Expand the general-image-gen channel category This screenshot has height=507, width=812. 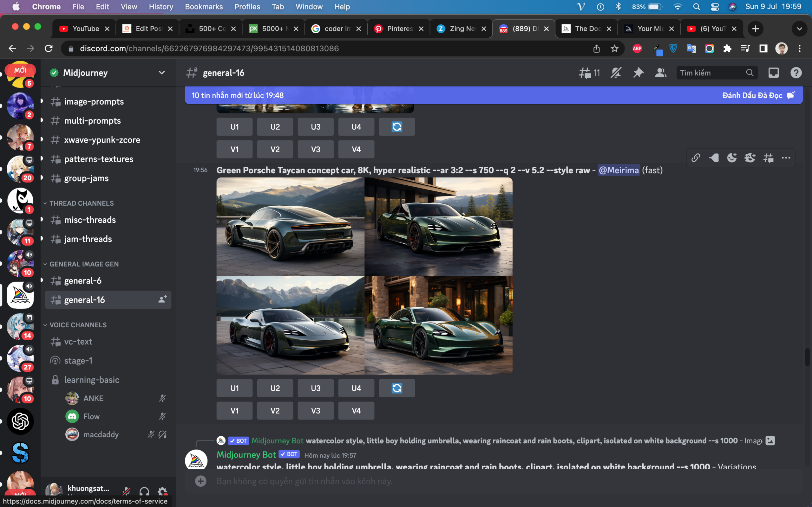pyautogui.click(x=84, y=264)
